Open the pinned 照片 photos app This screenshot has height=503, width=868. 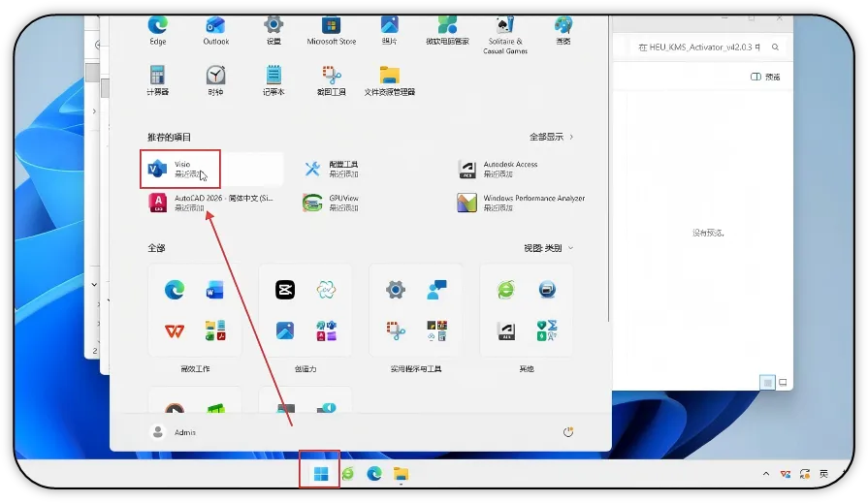point(389,30)
